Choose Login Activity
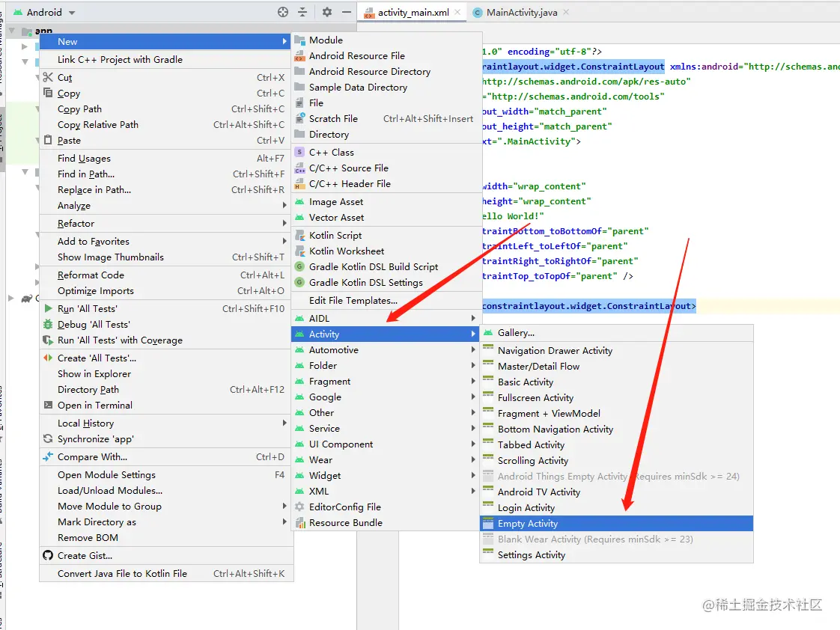 click(617, 507)
